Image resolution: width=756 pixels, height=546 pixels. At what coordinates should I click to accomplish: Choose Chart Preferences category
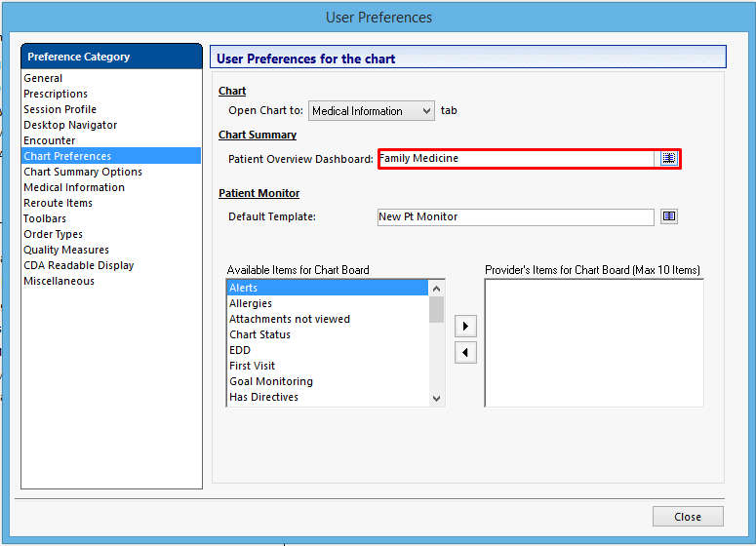tap(111, 156)
